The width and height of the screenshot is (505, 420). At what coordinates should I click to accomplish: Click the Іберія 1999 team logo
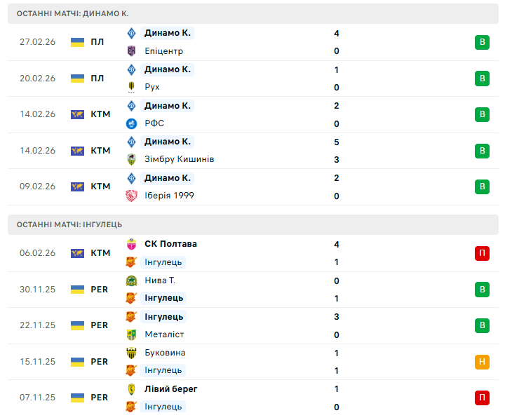tap(131, 196)
